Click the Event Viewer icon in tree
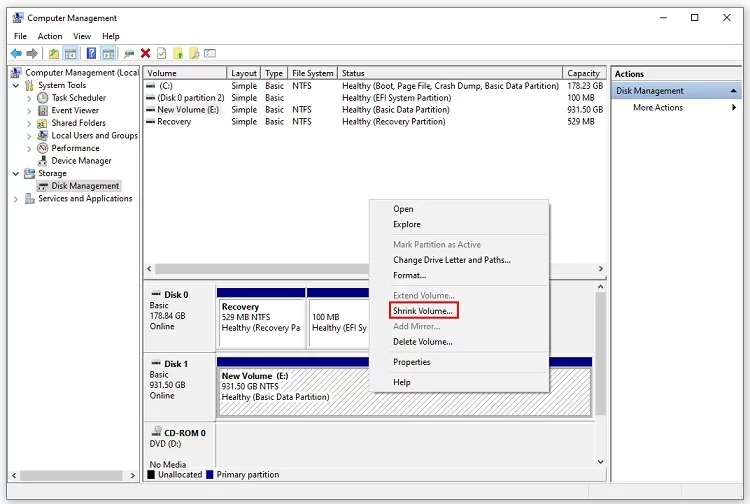Viewport: 750px width, 504px height. tap(43, 110)
